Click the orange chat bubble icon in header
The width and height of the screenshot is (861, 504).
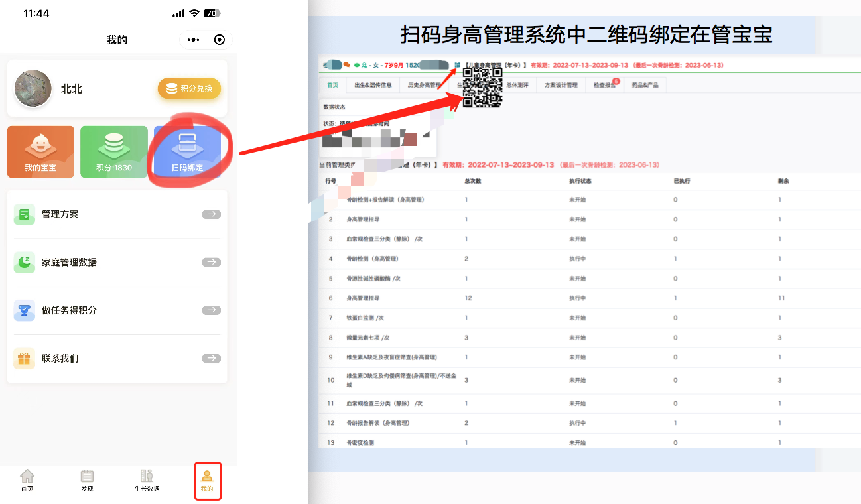pyautogui.click(x=347, y=65)
